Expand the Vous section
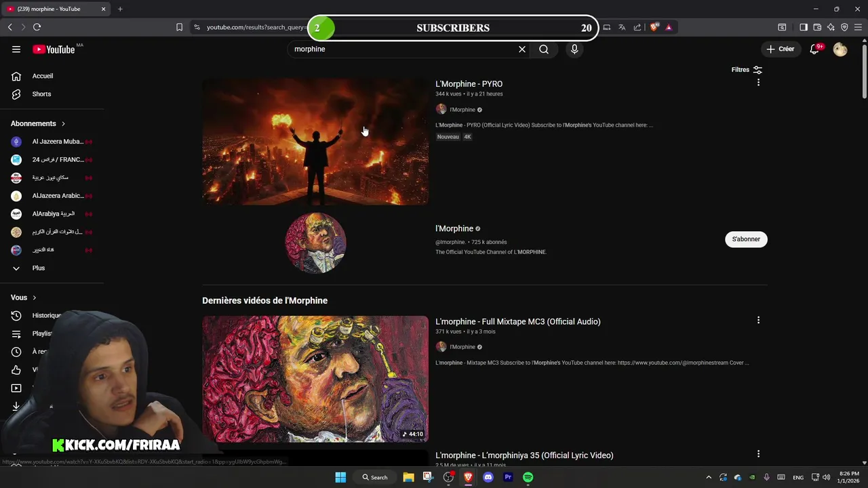868x488 pixels. pos(24,298)
